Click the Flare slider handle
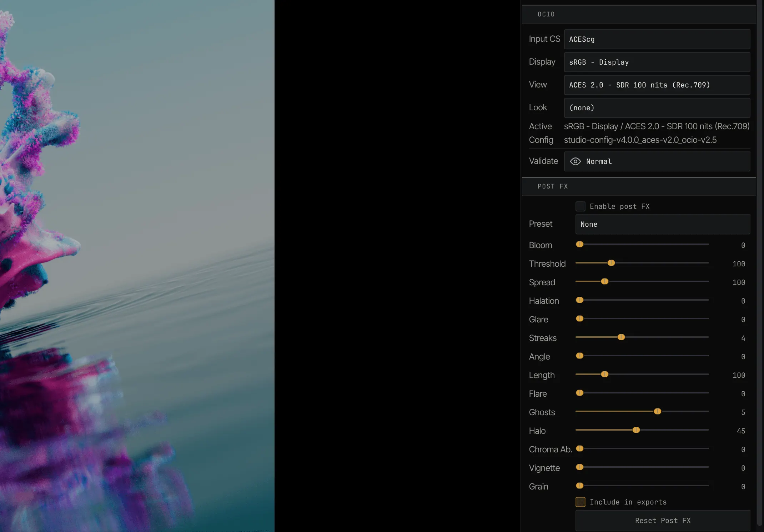 (580, 393)
